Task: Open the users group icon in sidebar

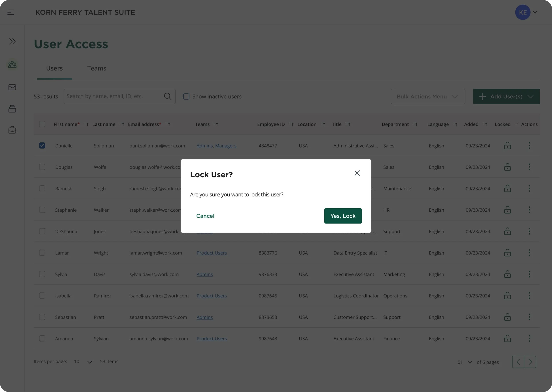Action: pos(12,64)
